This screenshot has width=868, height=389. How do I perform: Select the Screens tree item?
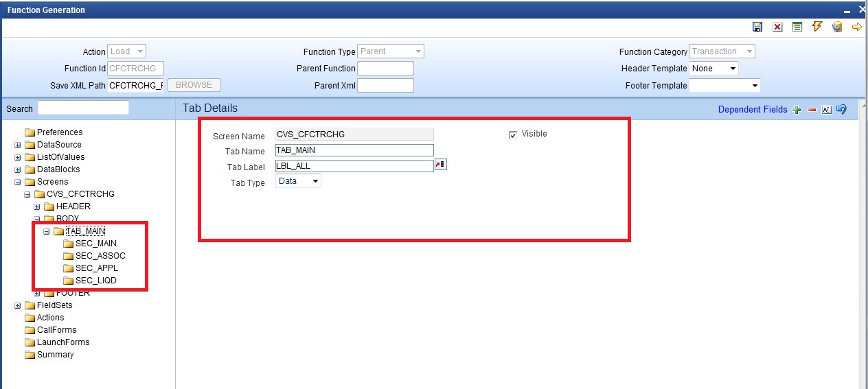click(x=53, y=182)
